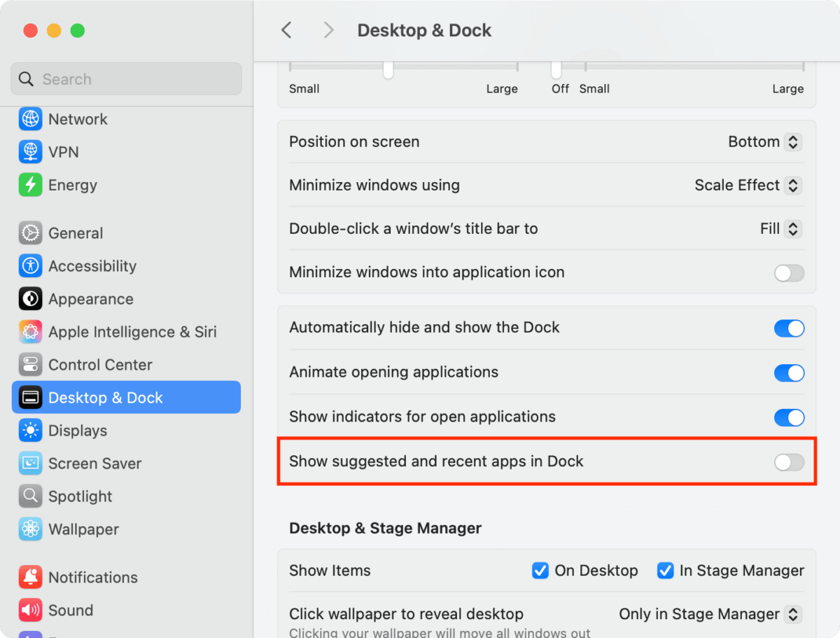Open Click wallpaper Only in Stage Manager dropdown

tap(710, 614)
